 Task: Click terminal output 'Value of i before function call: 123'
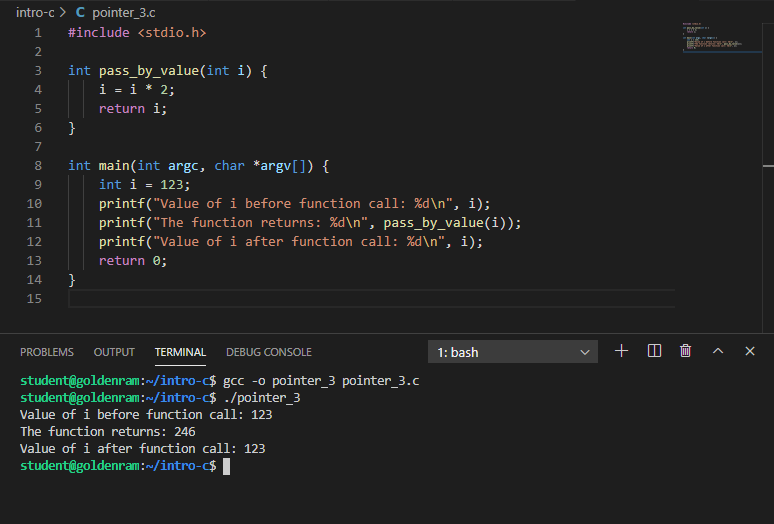point(146,414)
